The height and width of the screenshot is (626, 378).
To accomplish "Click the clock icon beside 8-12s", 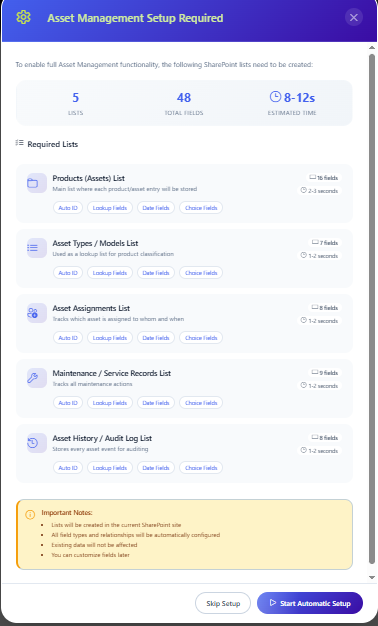I will click(x=275, y=97).
